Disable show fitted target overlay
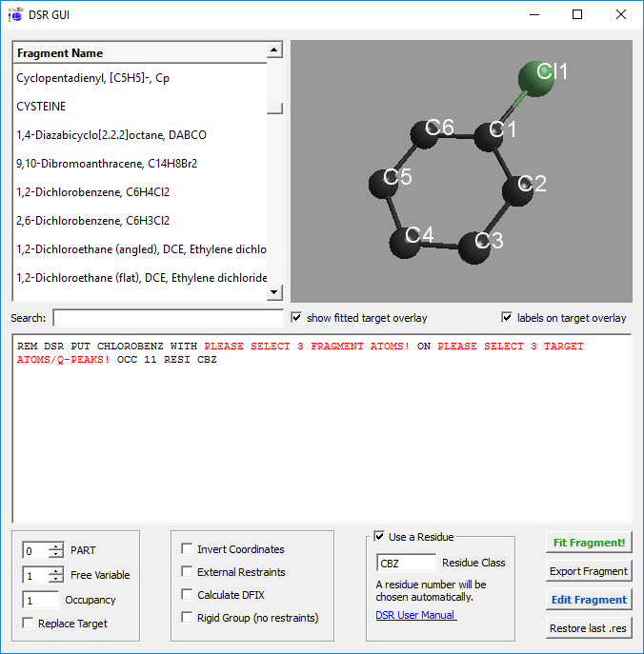This screenshot has width=644, height=654. coord(296,318)
